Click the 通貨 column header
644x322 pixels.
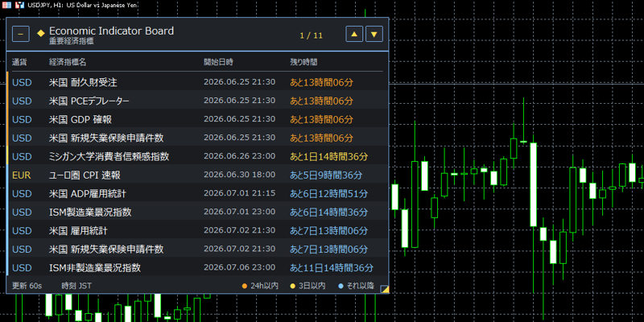[x=19, y=62]
